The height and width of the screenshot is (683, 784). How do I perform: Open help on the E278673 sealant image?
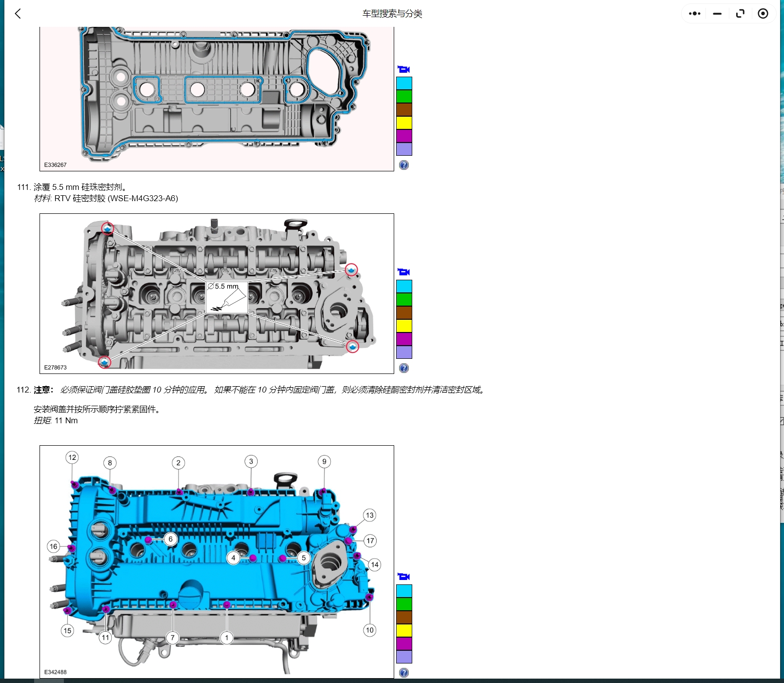(404, 368)
